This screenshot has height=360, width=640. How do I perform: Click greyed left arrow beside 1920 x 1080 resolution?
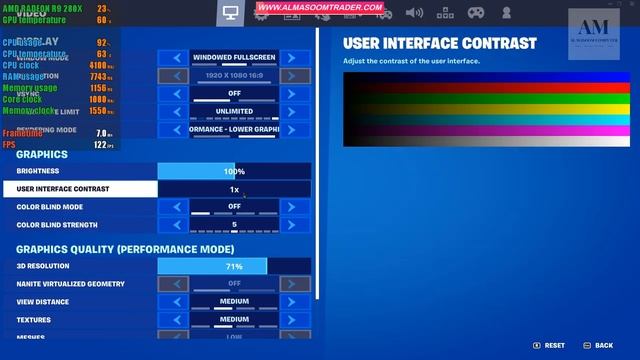click(173, 76)
